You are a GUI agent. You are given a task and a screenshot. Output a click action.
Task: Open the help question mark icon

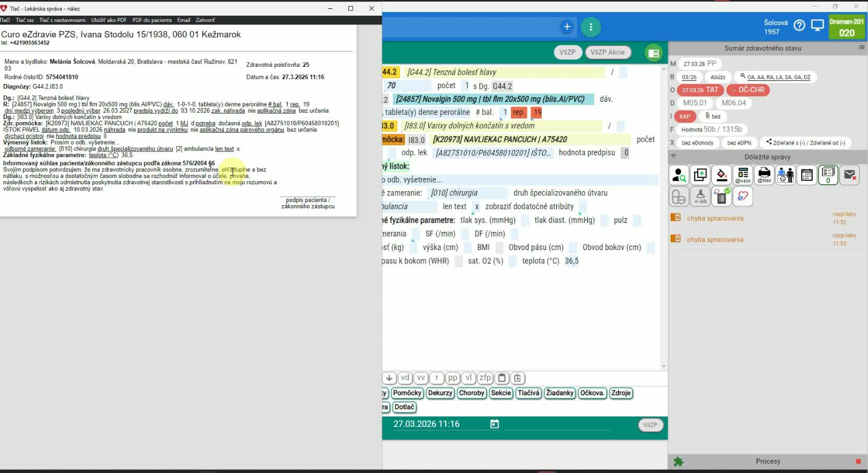pos(799,26)
